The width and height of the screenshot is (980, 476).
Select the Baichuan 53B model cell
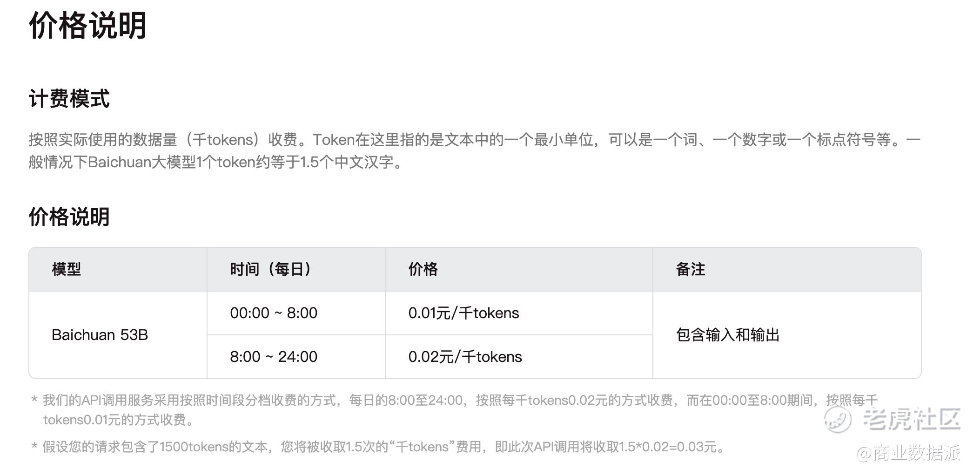click(100, 335)
